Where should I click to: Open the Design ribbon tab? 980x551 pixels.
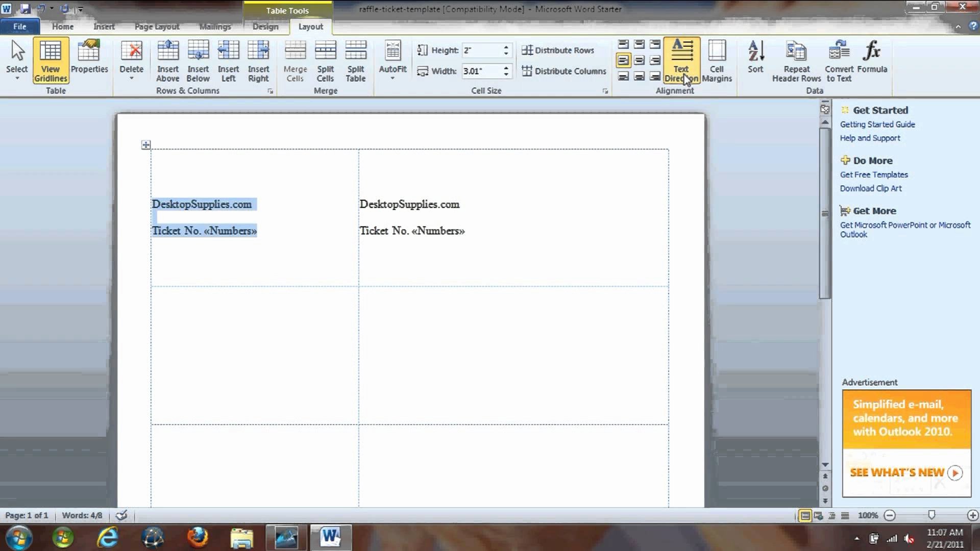tap(265, 26)
